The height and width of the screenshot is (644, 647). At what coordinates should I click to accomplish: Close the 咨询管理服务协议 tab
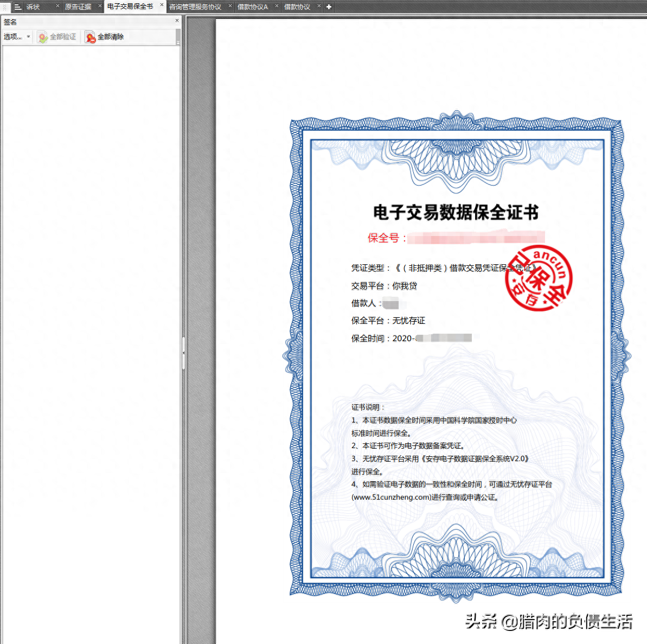(x=230, y=6)
